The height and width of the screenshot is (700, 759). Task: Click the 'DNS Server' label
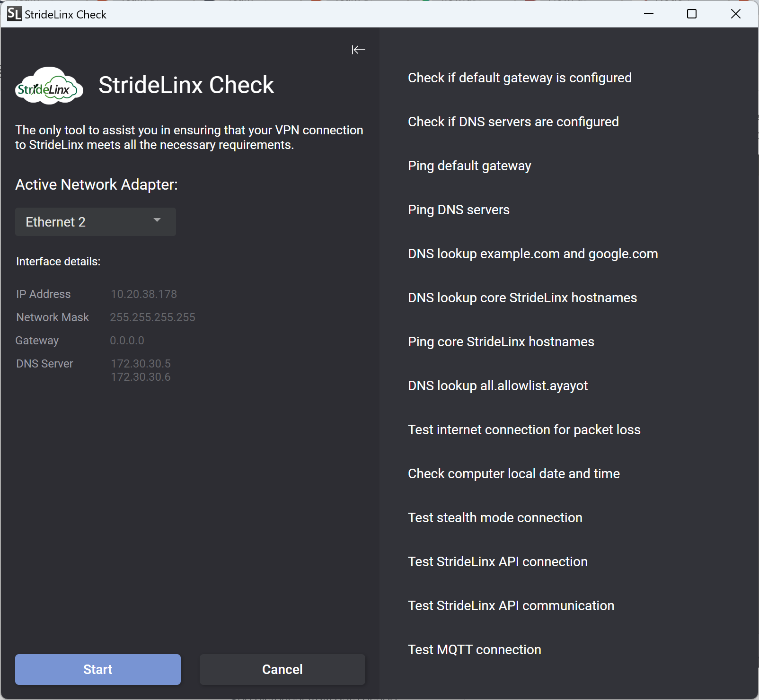44,364
